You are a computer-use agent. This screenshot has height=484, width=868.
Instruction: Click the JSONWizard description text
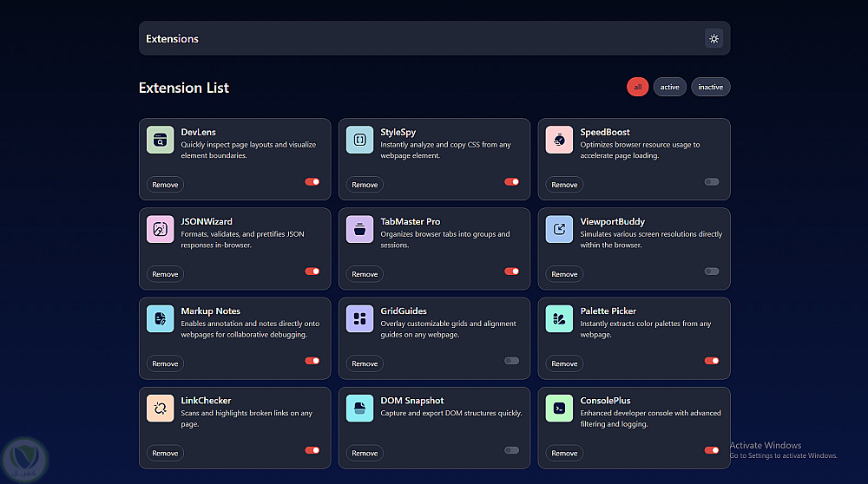point(242,239)
